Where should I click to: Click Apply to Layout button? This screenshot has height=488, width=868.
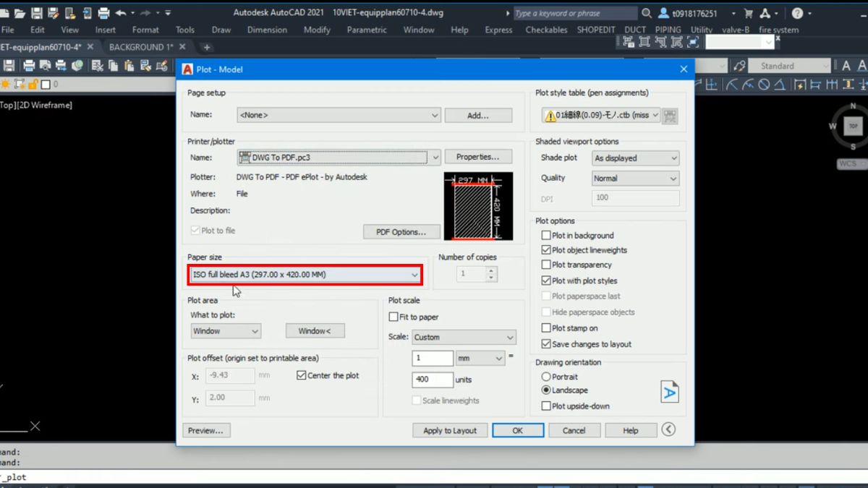(450, 430)
